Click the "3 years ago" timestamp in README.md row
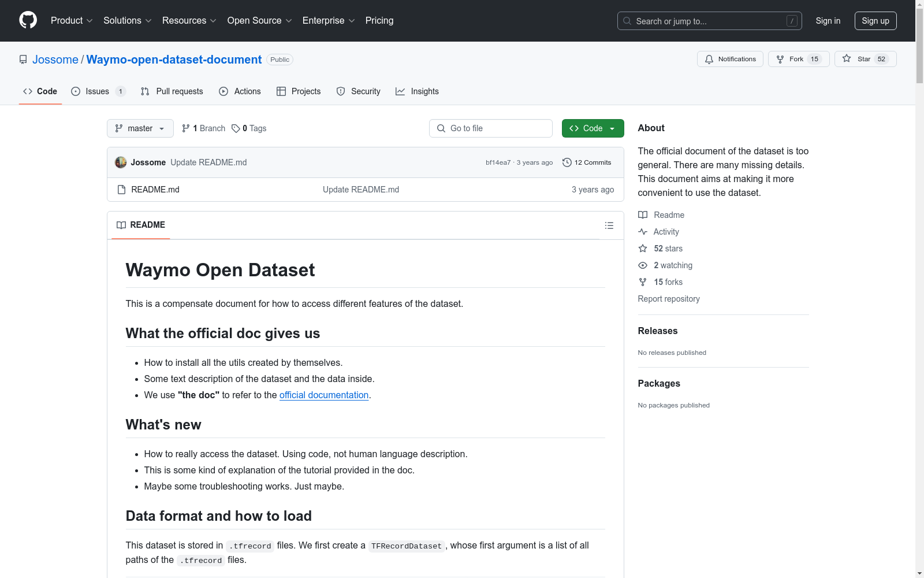The image size is (924, 578). [593, 190]
